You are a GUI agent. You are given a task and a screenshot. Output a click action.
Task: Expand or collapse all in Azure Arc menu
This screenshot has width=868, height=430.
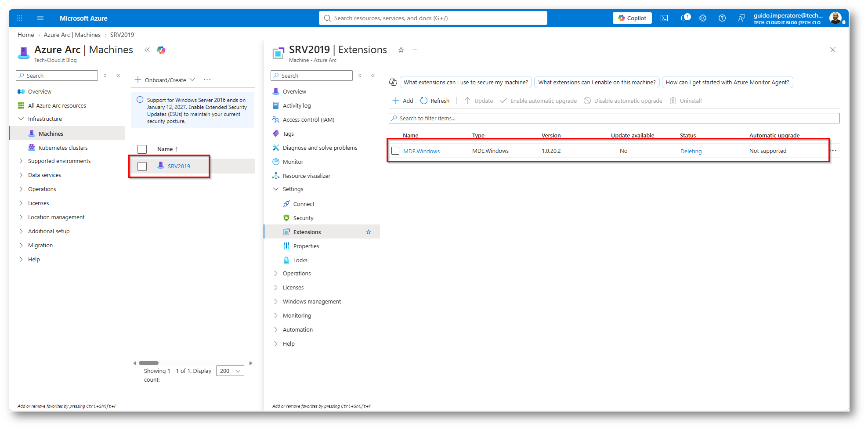point(105,76)
